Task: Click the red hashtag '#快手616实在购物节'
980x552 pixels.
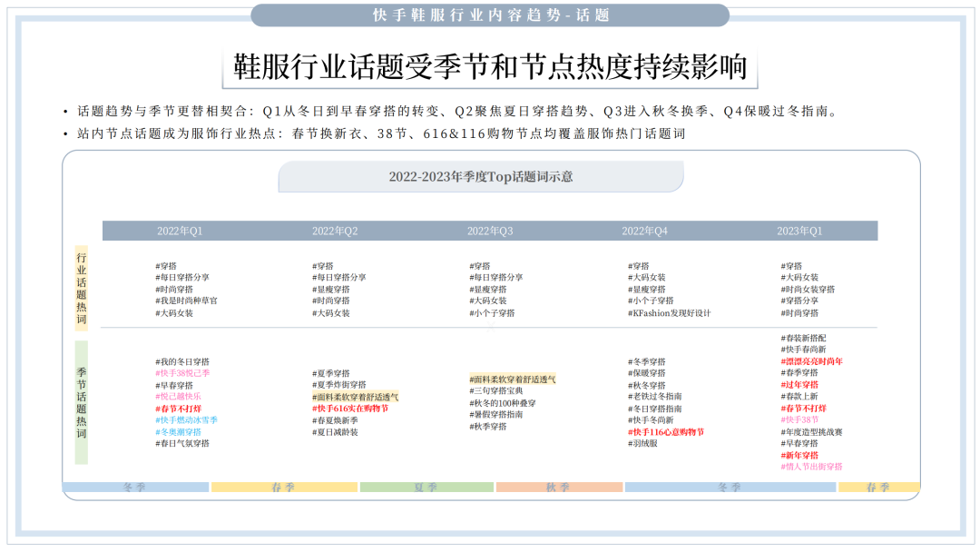Action: tap(350, 409)
